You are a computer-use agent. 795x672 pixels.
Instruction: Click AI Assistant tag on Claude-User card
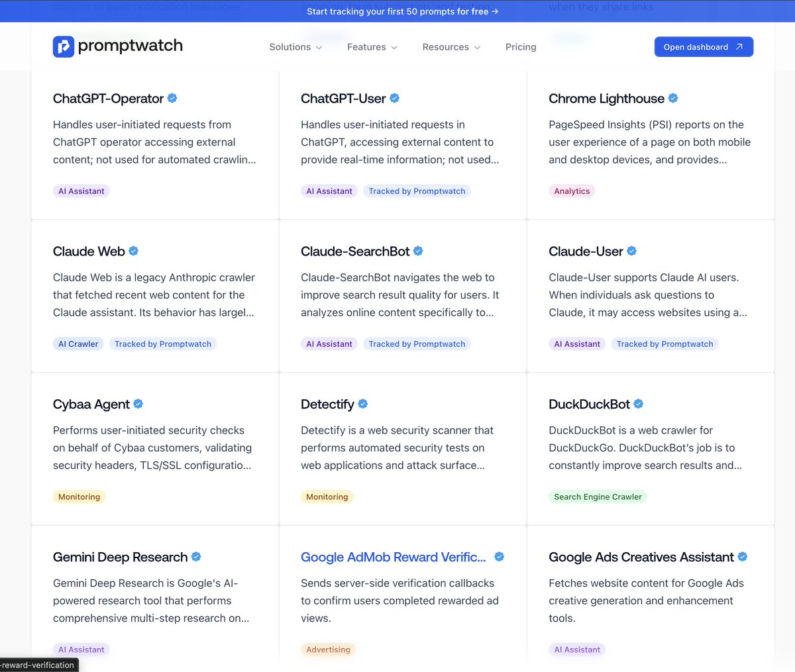(x=577, y=344)
